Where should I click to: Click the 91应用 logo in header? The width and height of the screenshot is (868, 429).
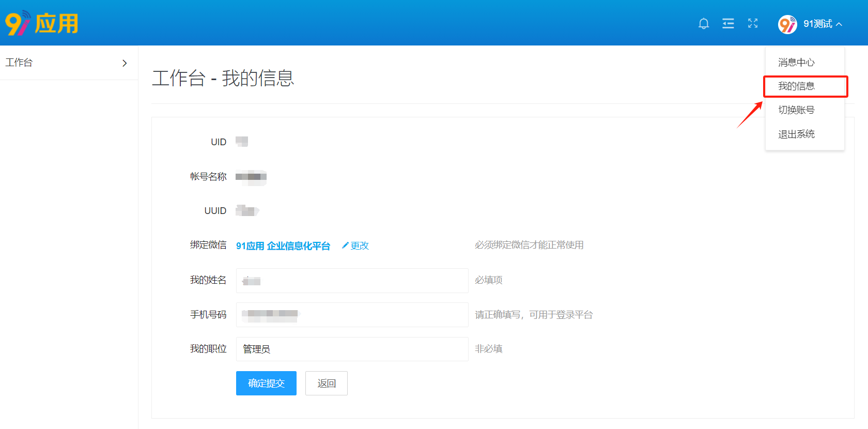tap(41, 23)
